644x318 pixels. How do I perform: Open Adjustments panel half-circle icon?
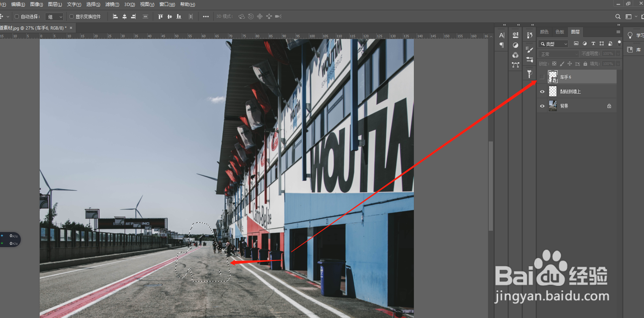click(515, 45)
